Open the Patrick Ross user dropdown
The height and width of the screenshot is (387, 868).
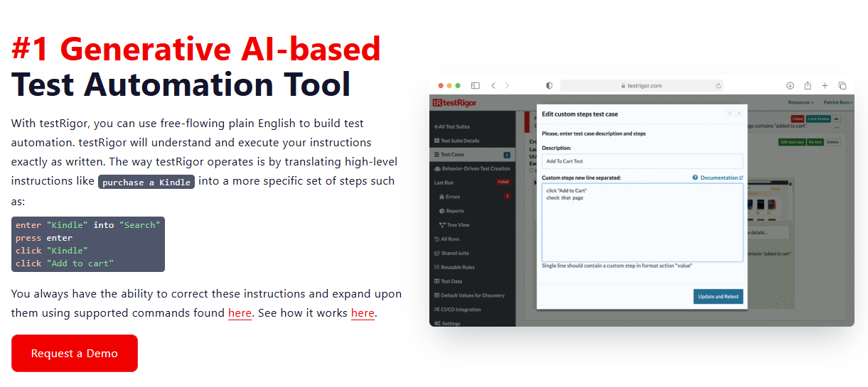[x=838, y=103]
